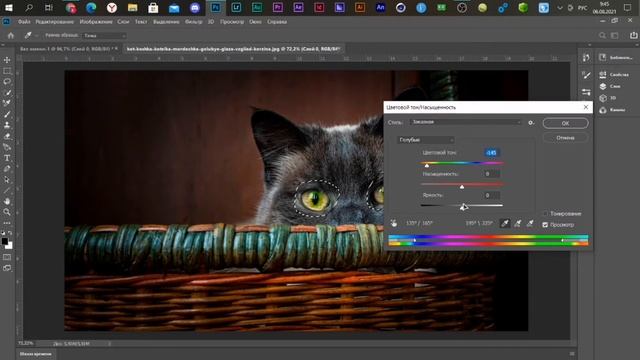Screen dimensions: 640x360
Task: Select the plain eyedropper in Hue/Saturation dialog
Action: coord(505,223)
